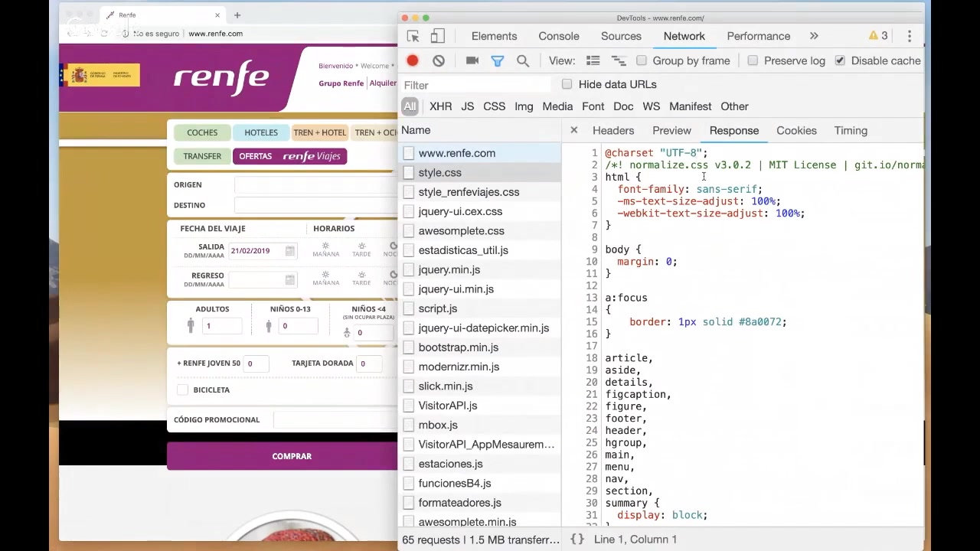Click the Filter text field
The height and width of the screenshot is (551, 980).
click(x=476, y=85)
